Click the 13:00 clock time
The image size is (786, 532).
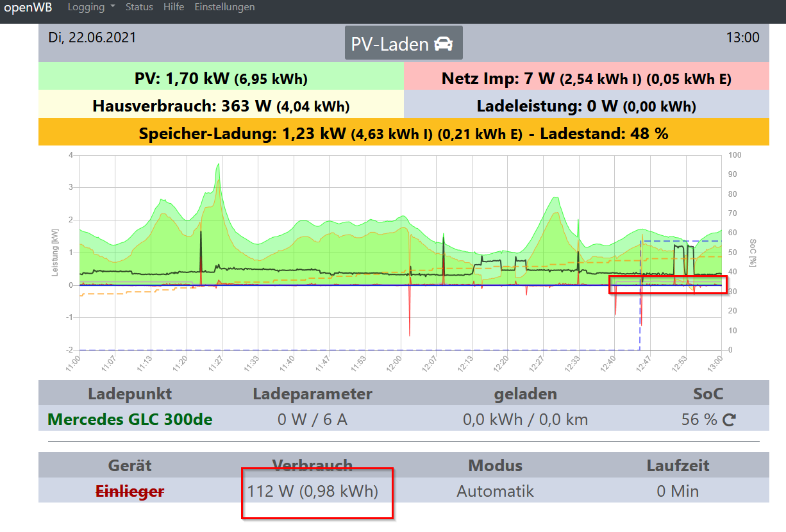742,37
